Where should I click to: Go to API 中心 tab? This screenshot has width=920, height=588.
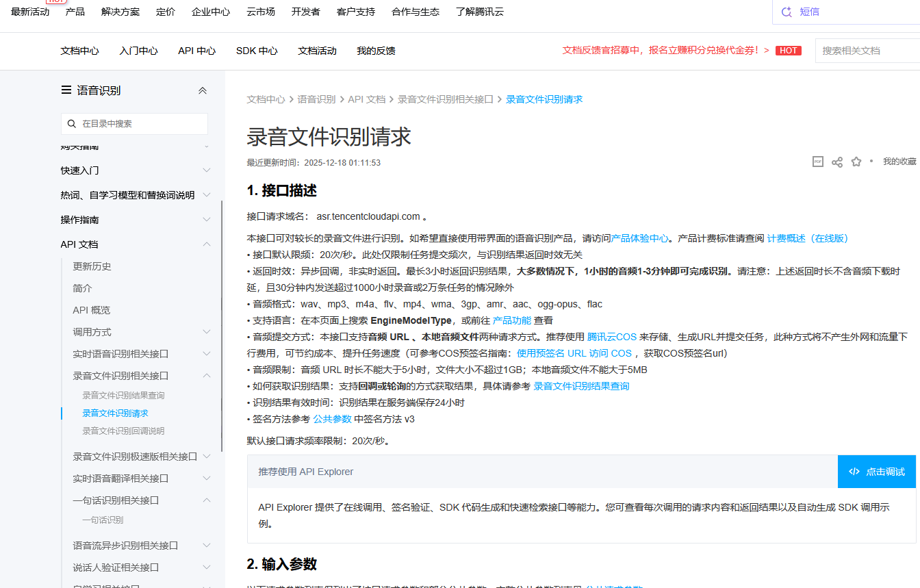197,51
